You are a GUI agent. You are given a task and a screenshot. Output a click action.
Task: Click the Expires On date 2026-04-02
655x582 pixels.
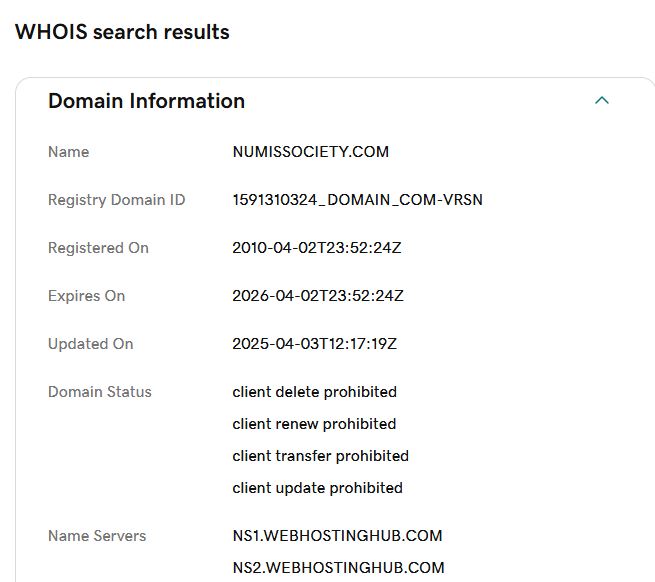(x=317, y=296)
